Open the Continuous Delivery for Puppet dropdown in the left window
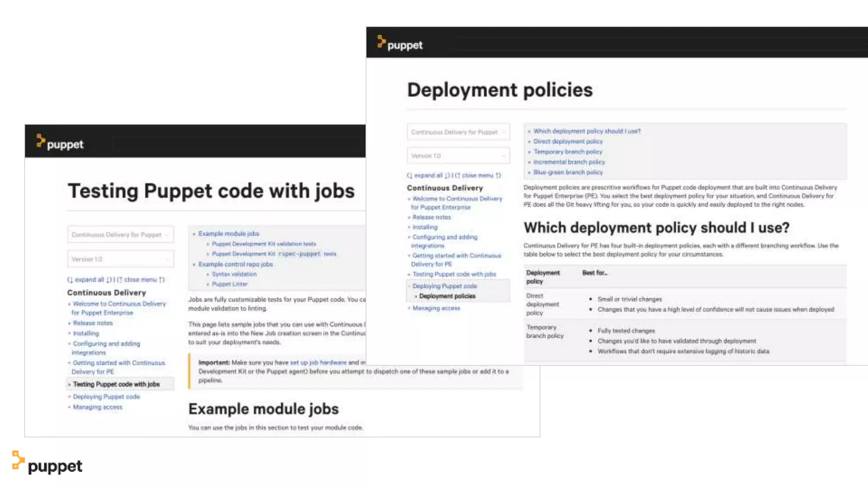868x488 pixels. 120,235
